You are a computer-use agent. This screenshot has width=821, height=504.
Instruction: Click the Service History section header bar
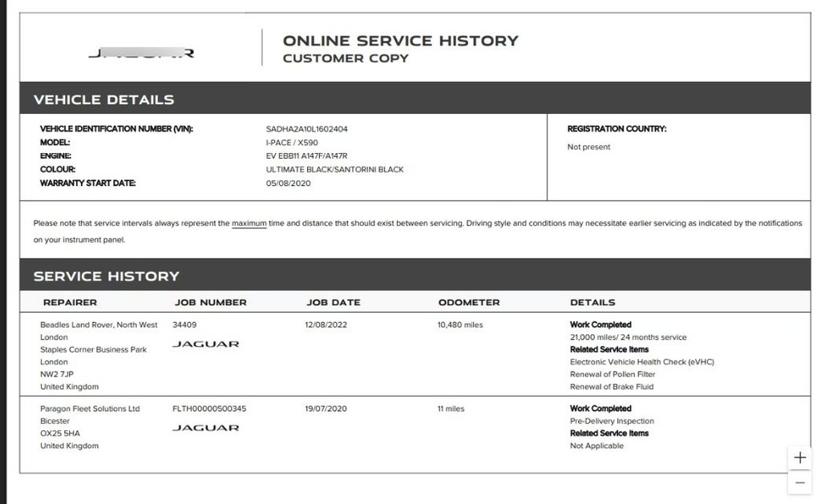pos(415,276)
